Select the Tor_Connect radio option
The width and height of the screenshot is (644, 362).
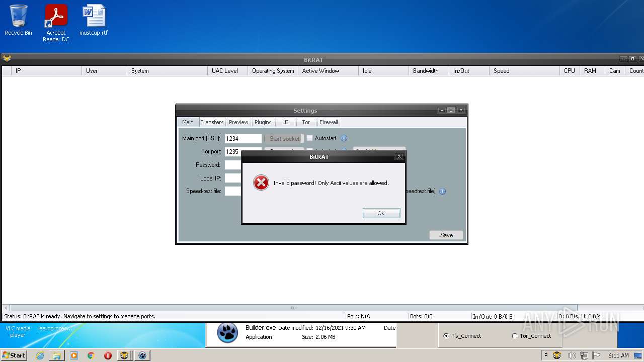tap(514, 336)
